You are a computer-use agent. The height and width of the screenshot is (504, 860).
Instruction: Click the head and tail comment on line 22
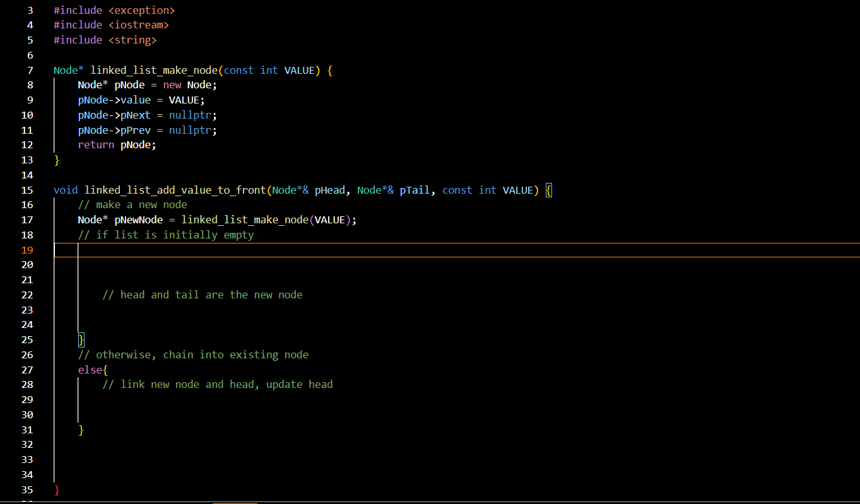point(202,295)
